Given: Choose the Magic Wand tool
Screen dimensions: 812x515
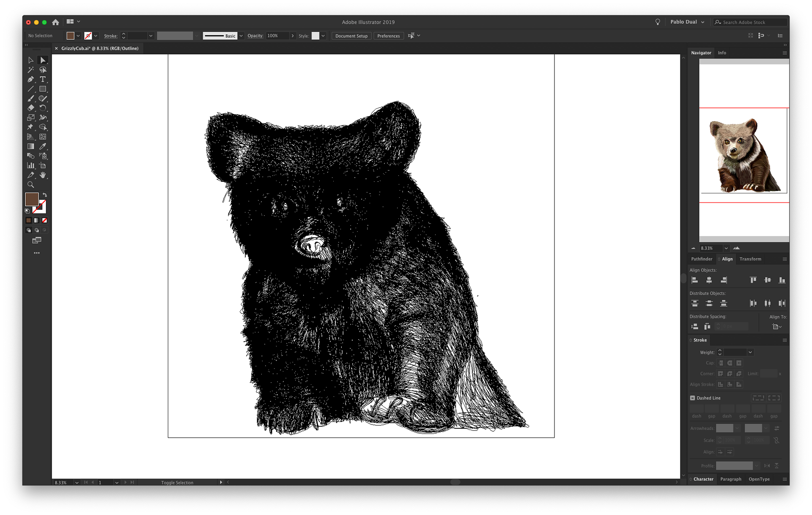Looking at the screenshot, I should [x=31, y=70].
